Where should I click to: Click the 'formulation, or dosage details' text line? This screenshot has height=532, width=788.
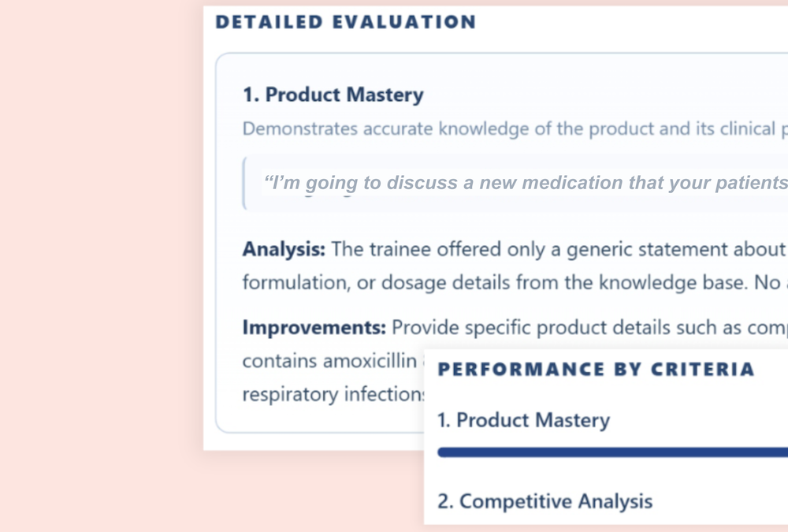(515, 283)
